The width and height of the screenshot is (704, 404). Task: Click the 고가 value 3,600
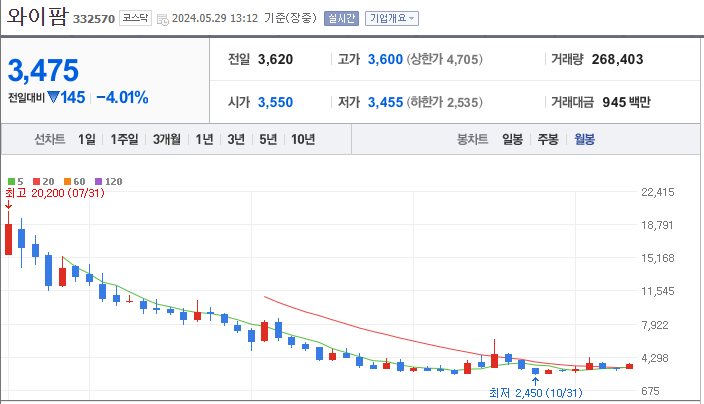[385, 59]
